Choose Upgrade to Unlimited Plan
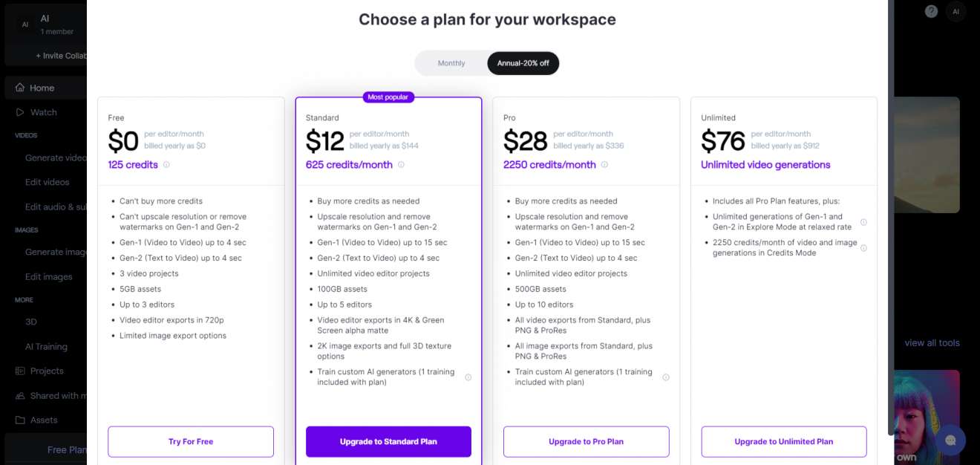Screen dimensions: 980x465 (x=783, y=441)
